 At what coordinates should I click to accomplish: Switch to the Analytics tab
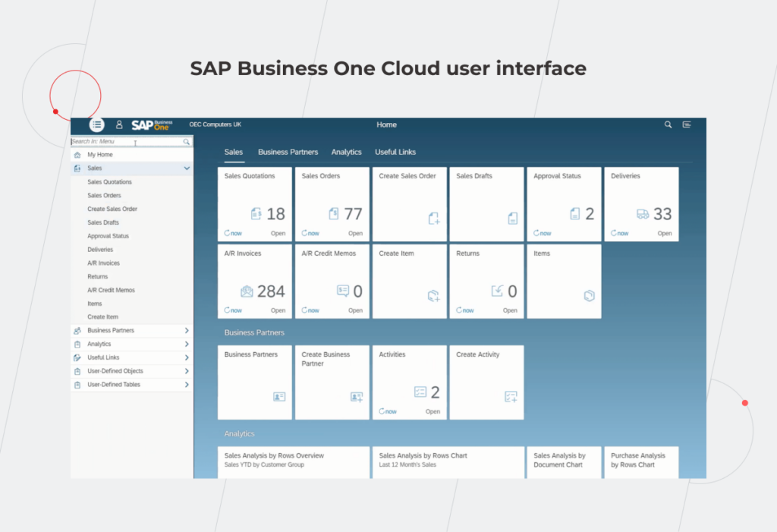(x=346, y=153)
